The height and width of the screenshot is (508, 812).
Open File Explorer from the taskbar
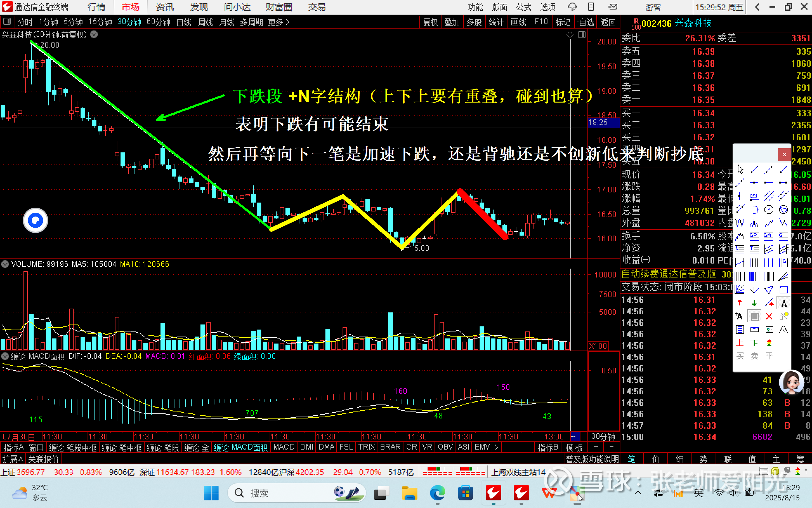(x=409, y=493)
